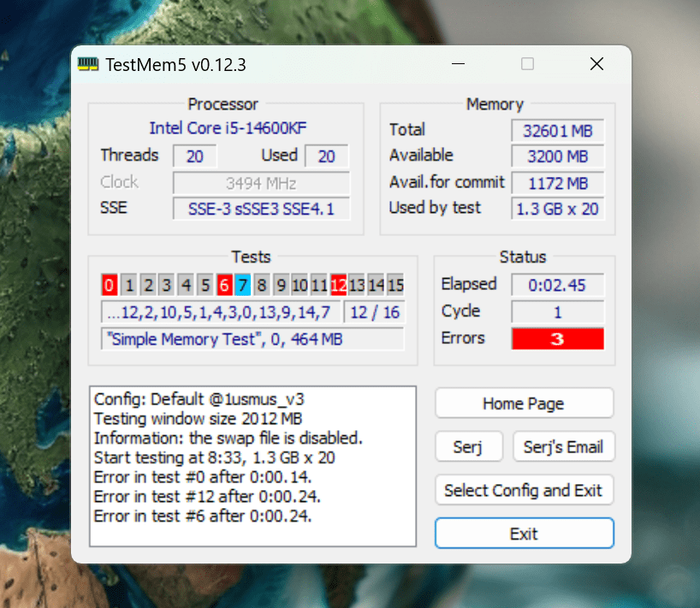Click the Used by test 1.3 GB x 20 value

click(558, 209)
